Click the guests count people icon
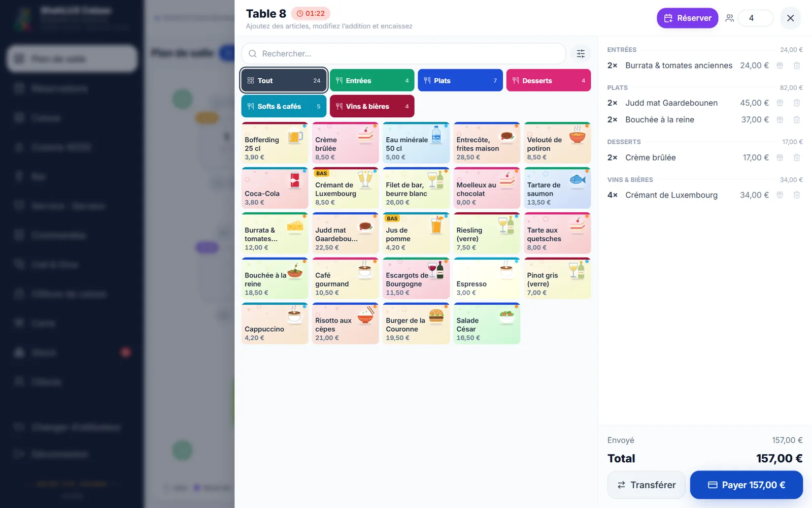812x508 pixels. (729, 18)
